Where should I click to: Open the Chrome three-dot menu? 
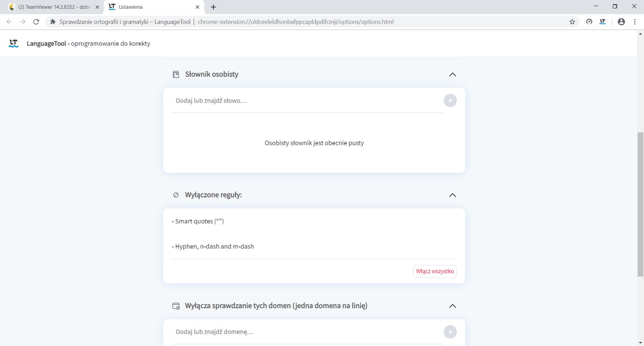635,22
